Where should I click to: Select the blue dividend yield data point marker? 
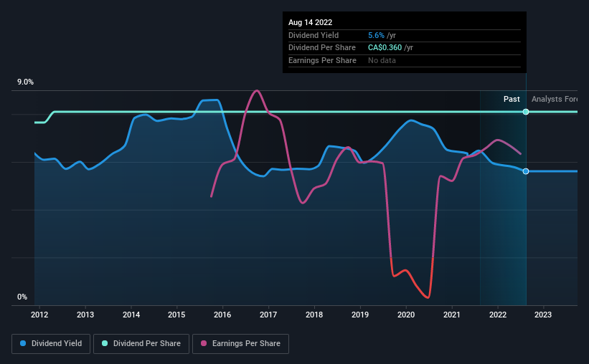[x=526, y=171]
